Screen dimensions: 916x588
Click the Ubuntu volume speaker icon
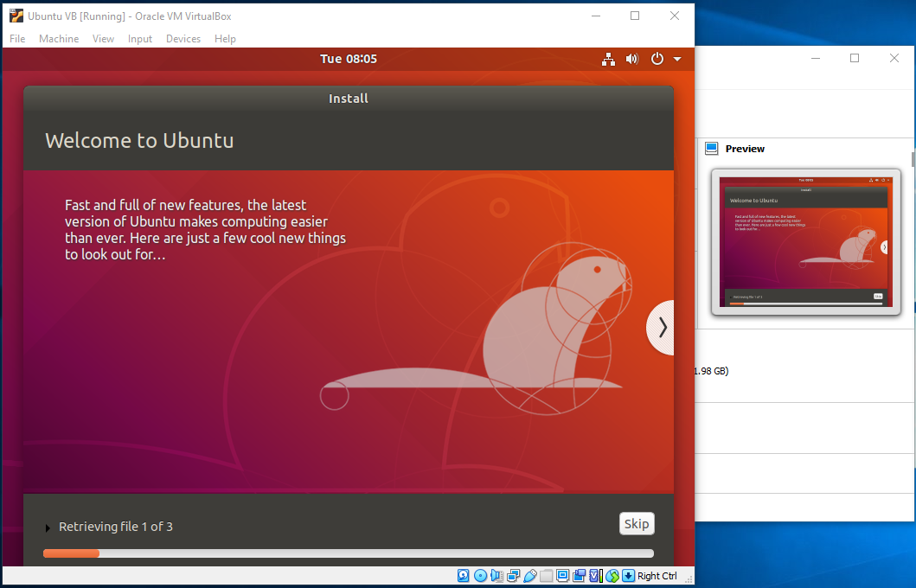point(632,59)
